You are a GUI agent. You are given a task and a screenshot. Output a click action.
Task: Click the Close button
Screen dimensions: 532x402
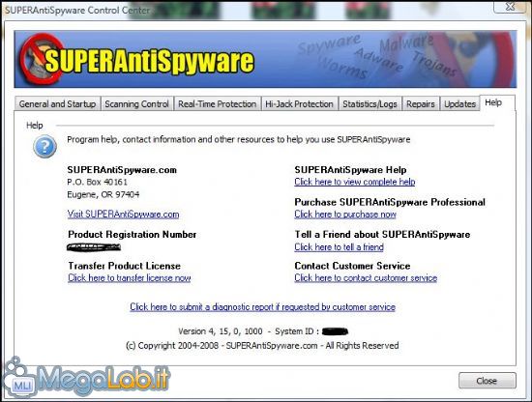(x=487, y=381)
